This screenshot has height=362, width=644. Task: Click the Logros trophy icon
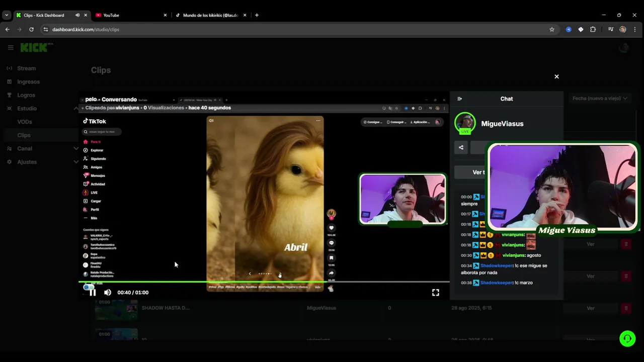point(9,95)
